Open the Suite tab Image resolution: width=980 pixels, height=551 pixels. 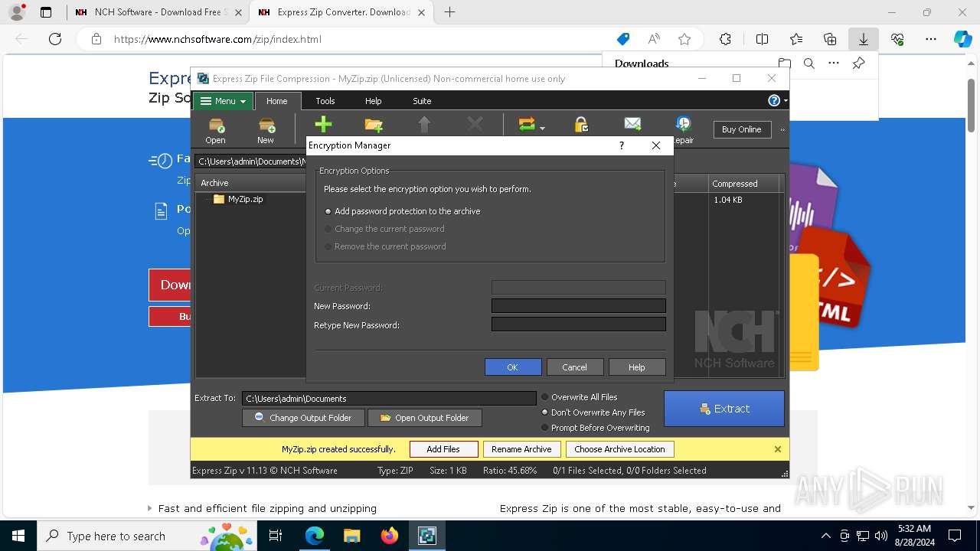tap(422, 101)
